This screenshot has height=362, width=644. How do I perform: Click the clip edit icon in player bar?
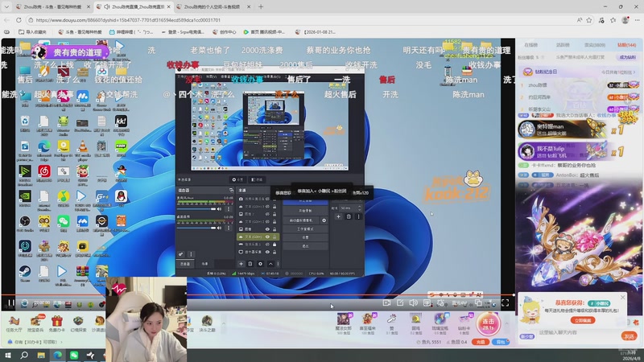pos(400,303)
